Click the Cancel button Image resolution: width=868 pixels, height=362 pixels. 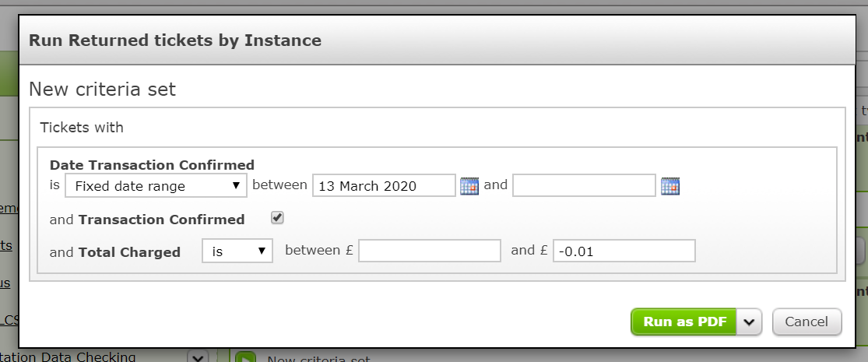(807, 322)
